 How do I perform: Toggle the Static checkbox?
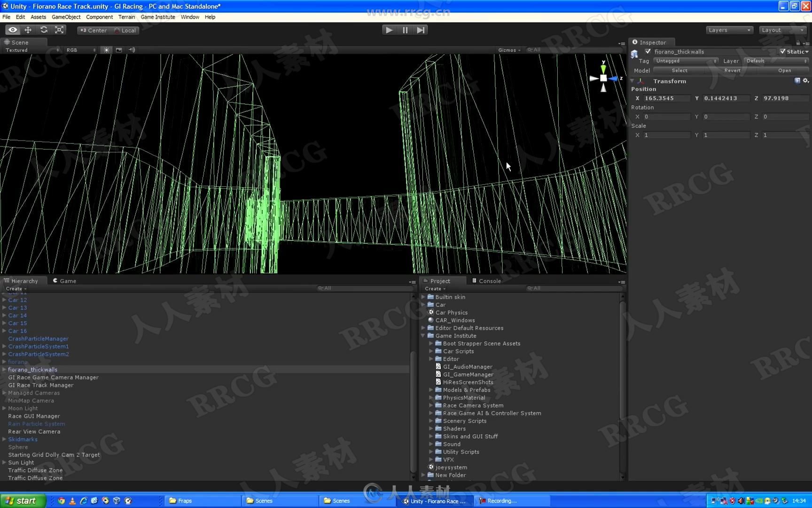click(782, 51)
